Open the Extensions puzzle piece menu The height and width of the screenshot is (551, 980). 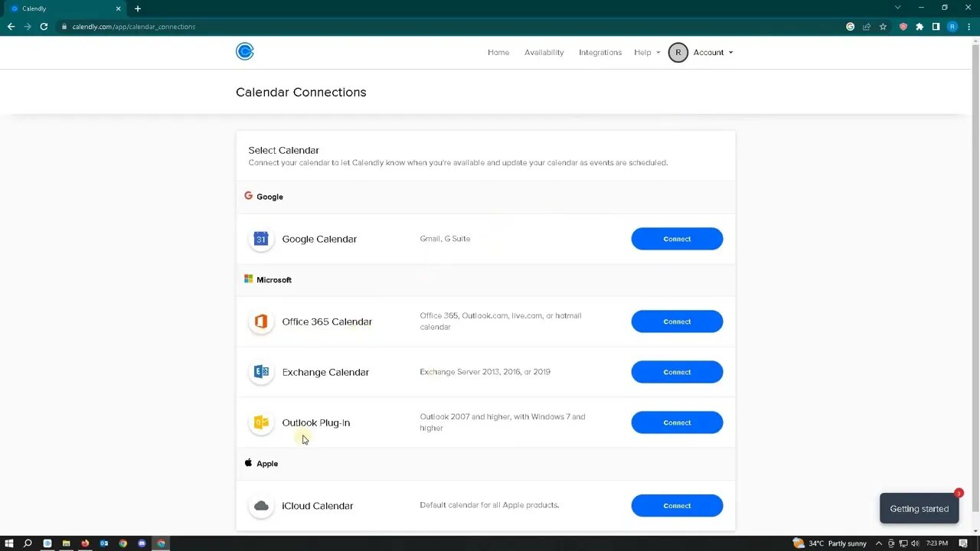920,27
